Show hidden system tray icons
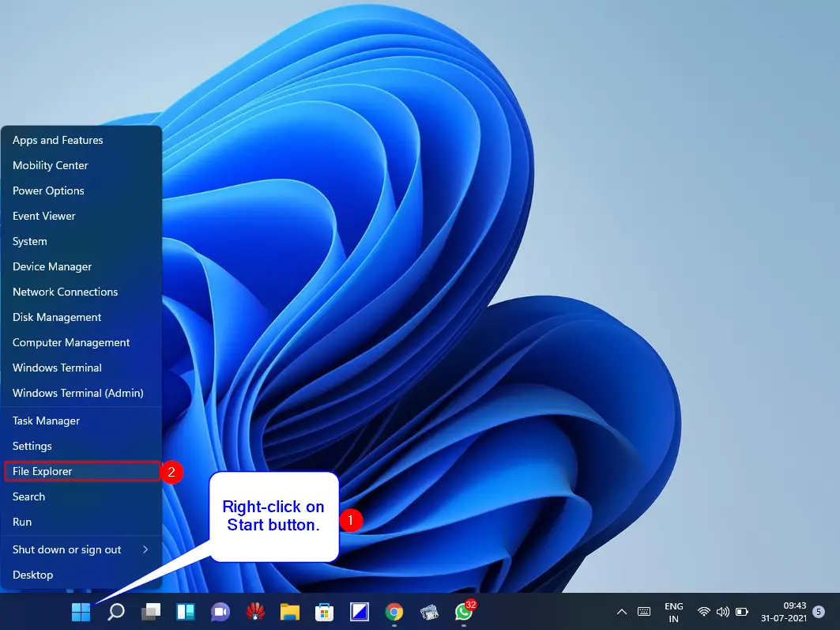840x630 pixels. (621, 611)
